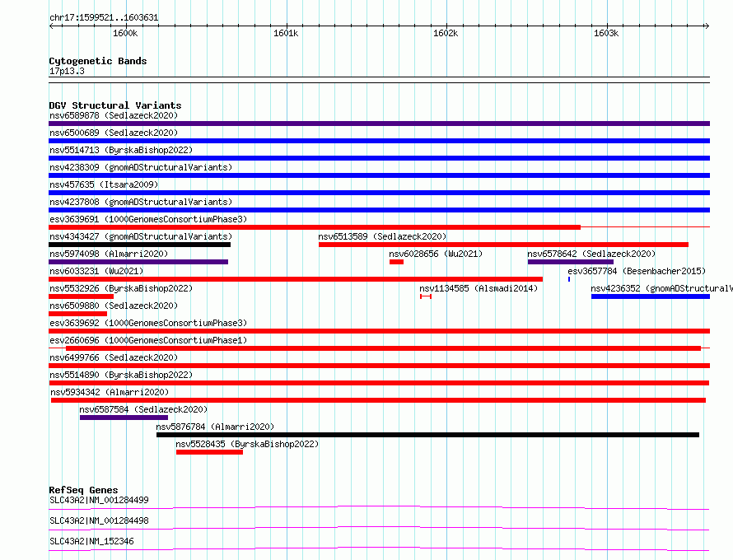The width and height of the screenshot is (733, 560).
Task: Select the purple nsv6589878 variant bar
Action: (x=379, y=124)
